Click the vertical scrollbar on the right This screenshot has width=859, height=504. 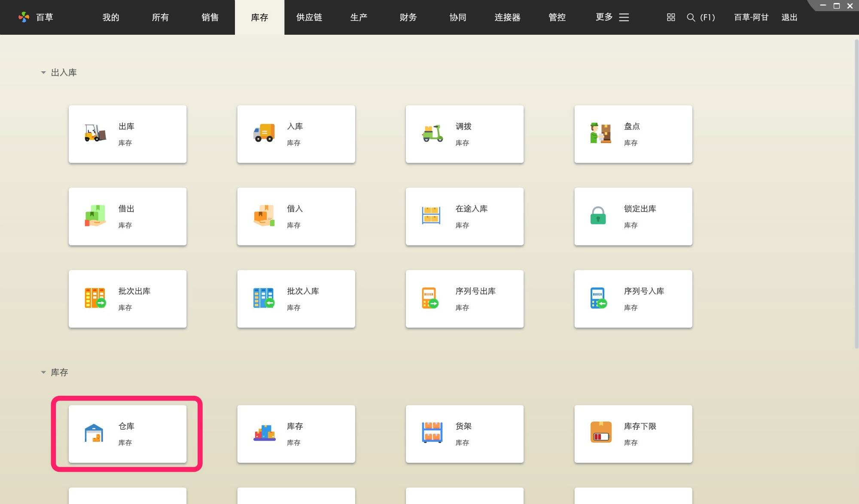[856, 194]
